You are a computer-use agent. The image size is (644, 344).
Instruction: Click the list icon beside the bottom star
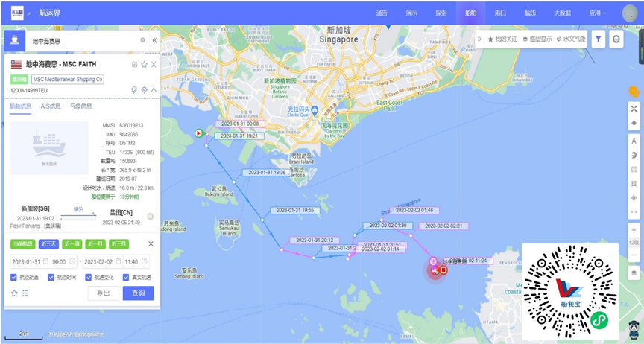pos(25,293)
